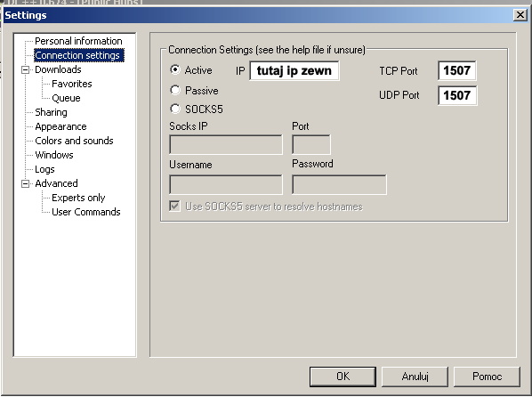Open the Logs settings page
Image resolution: width=532 pixels, height=397 pixels.
click(44, 169)
